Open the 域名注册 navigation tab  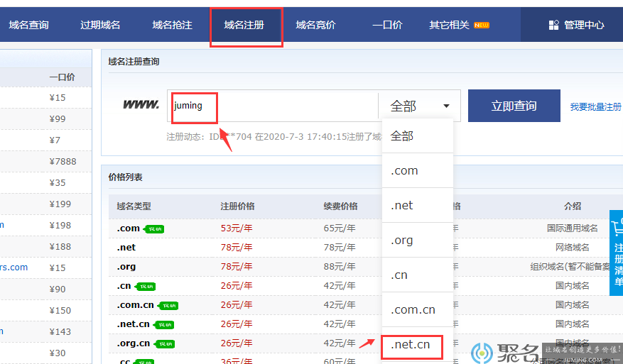click(244, 25)
